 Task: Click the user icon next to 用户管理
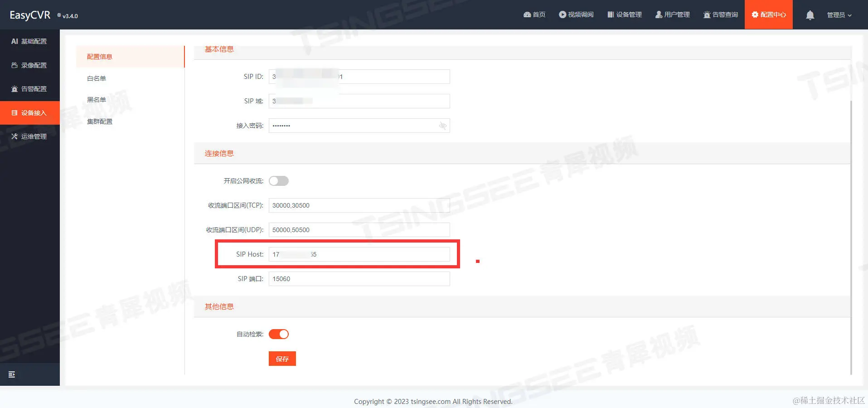(x=659, y=15)
